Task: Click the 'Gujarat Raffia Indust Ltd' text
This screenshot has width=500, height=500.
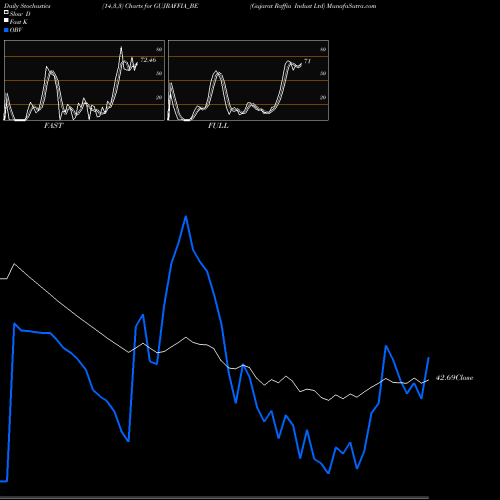Action: tap(287, 6)
